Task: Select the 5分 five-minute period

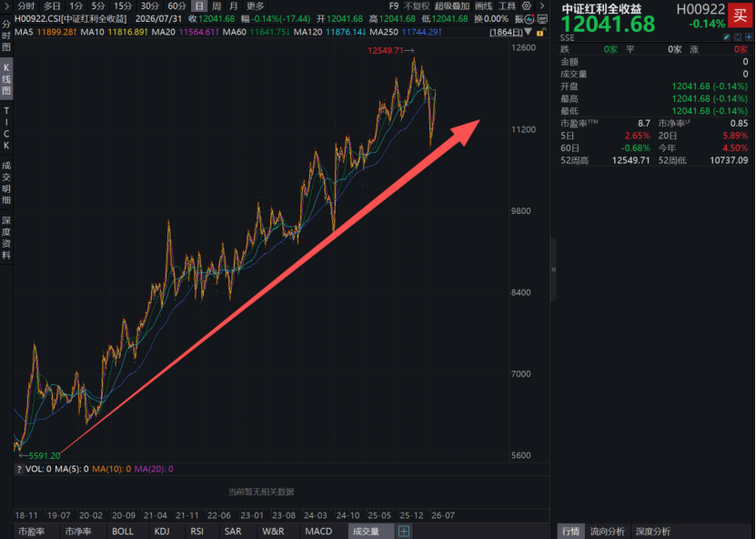Action: (x=98, y=5)
